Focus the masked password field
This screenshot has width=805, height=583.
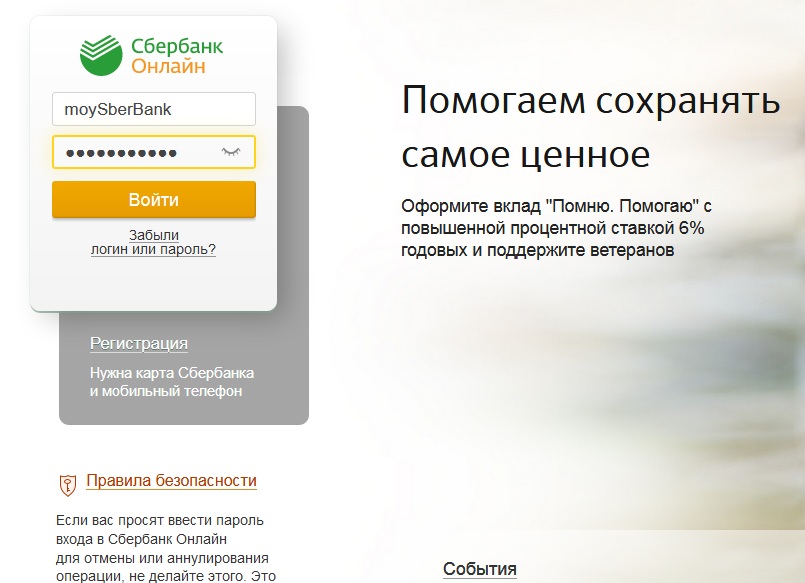[154, 152]
